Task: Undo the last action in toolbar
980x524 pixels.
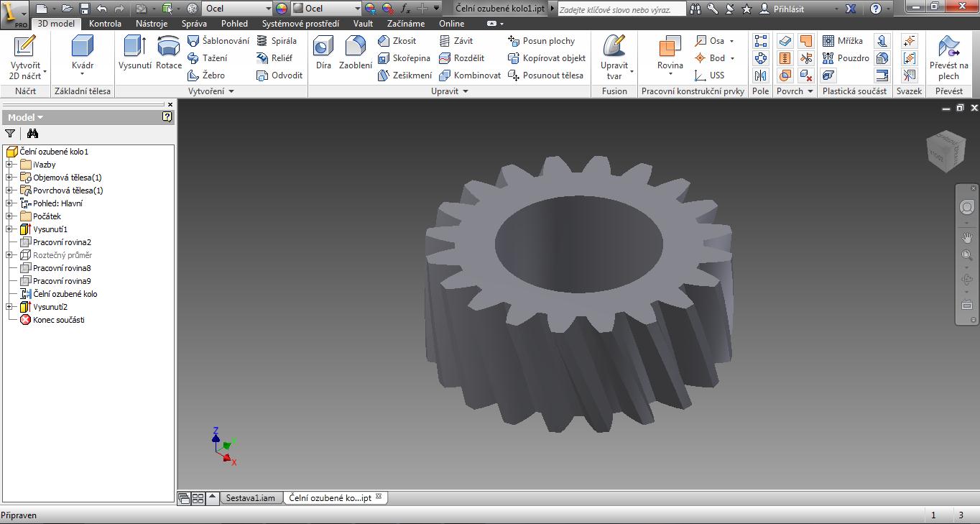Action: 101,9
